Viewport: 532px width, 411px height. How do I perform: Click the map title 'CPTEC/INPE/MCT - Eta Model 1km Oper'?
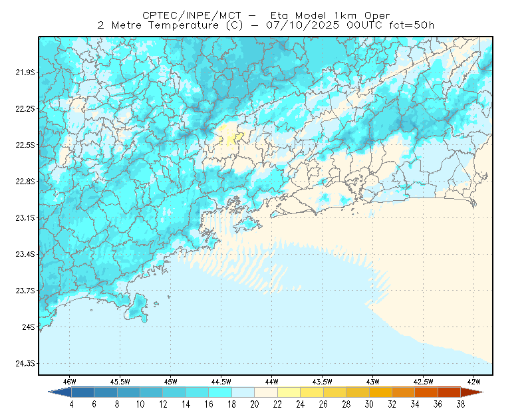(x=266, y=15)
